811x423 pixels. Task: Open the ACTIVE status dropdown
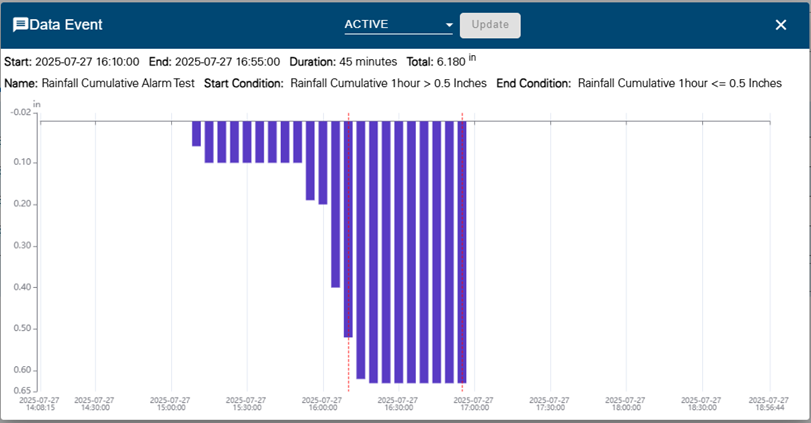click(x=397, y=25)
